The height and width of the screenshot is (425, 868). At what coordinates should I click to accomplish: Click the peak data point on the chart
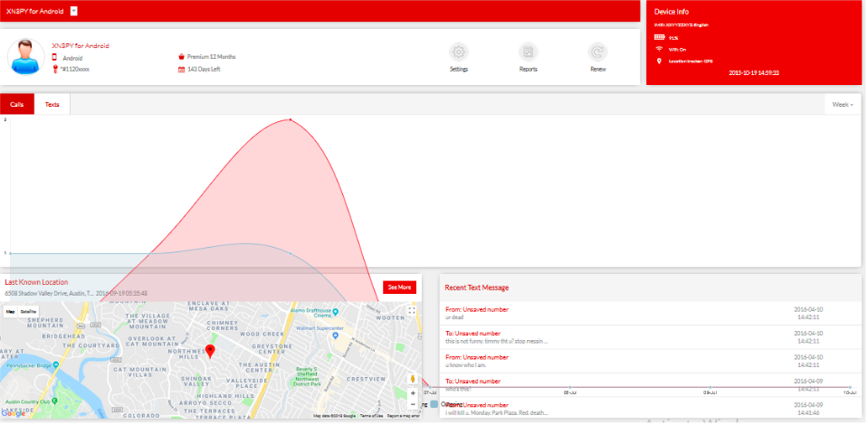[291, 119]
